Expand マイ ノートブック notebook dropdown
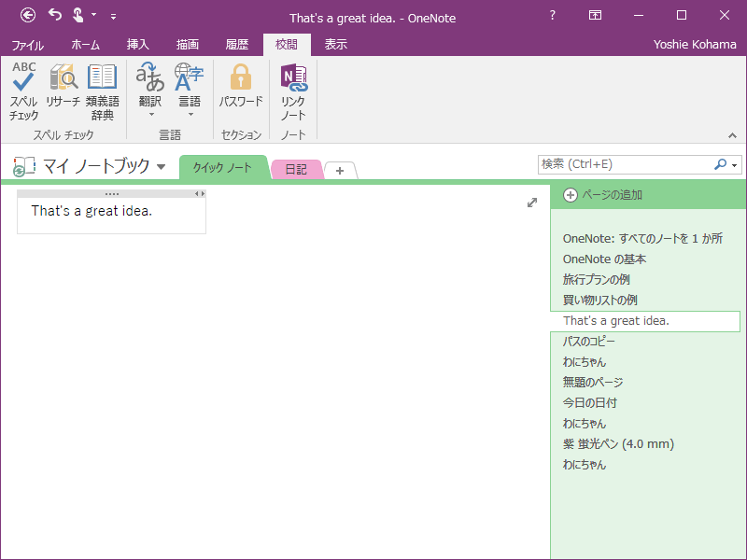The image size is (747, 560). coord(161,167)
